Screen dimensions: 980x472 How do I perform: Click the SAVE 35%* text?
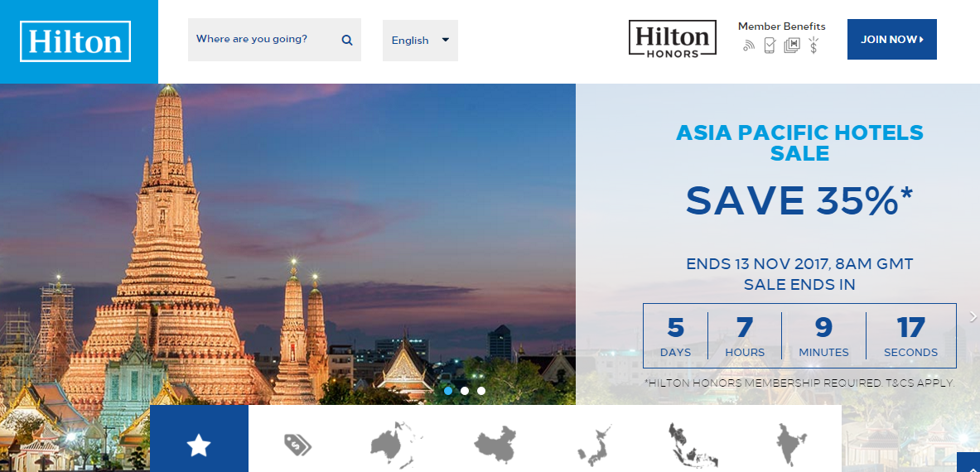[x=799, y=200]
